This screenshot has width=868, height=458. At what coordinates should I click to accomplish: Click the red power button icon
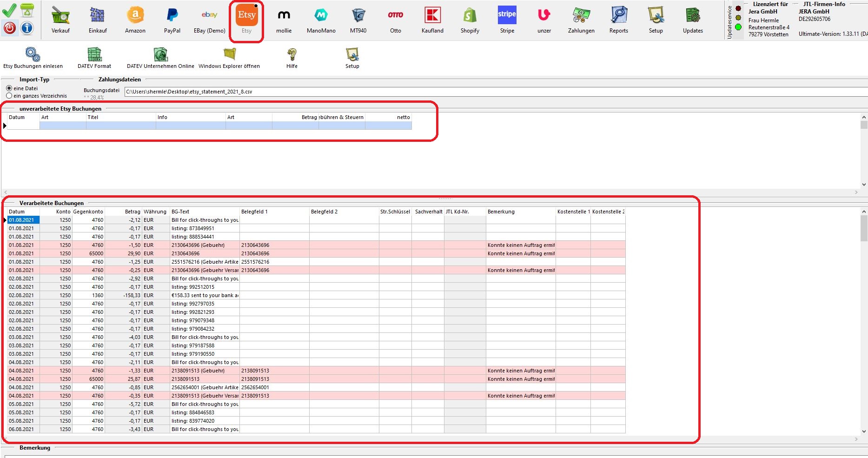(10, 28)
